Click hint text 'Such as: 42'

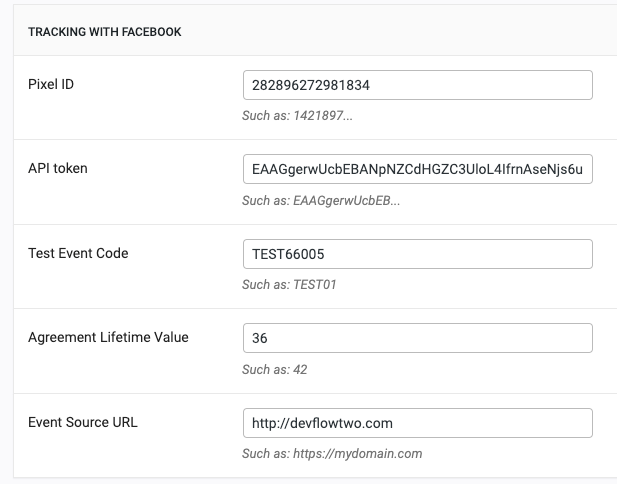click(275, 369)
